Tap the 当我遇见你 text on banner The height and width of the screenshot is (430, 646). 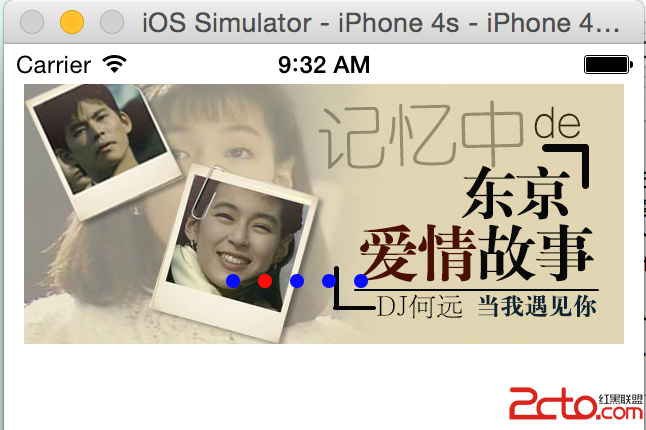coord(537,306)
